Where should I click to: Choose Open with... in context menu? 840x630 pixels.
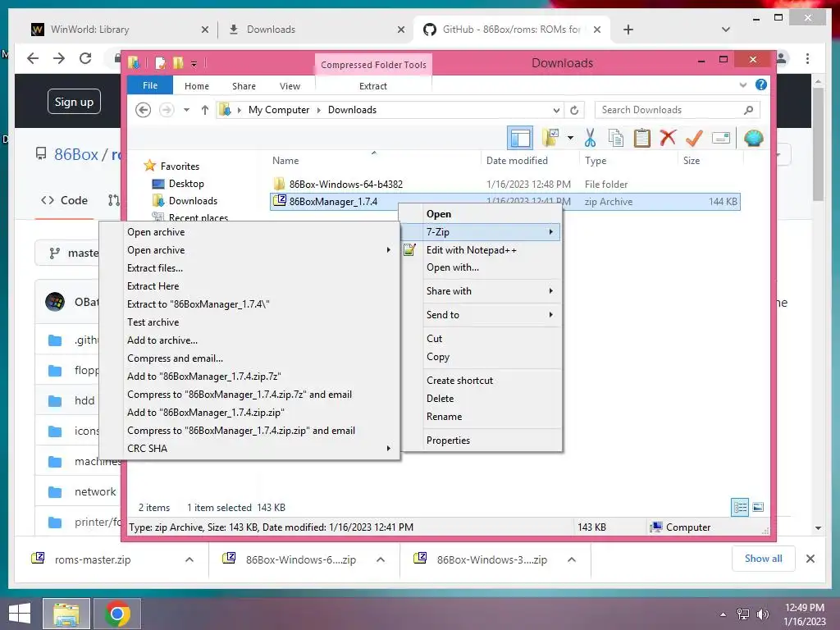click(481, 267)
